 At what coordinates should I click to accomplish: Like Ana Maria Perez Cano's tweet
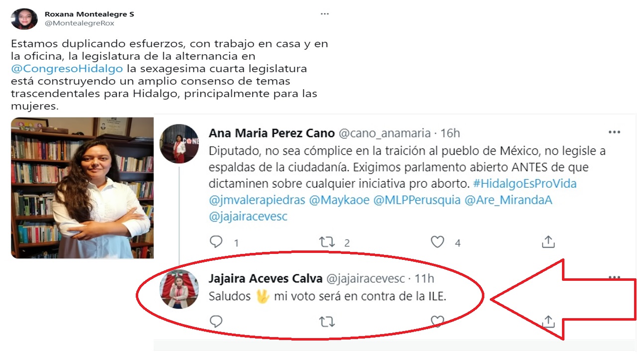point(437,242)
